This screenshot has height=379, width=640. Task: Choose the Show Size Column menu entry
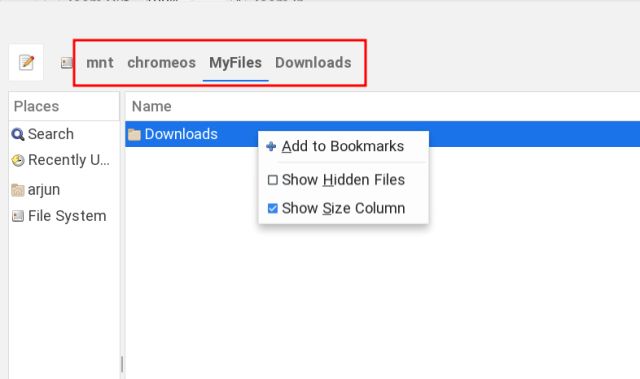coord(343,208)
